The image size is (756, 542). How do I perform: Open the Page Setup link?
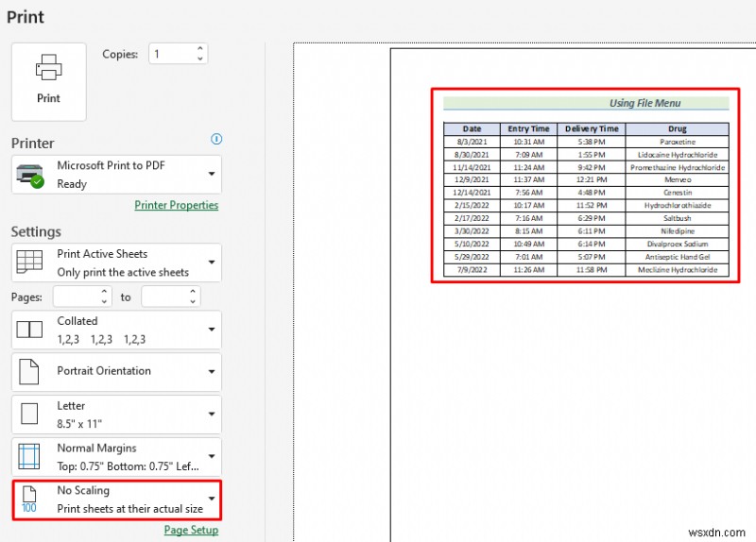click(191, 530)
